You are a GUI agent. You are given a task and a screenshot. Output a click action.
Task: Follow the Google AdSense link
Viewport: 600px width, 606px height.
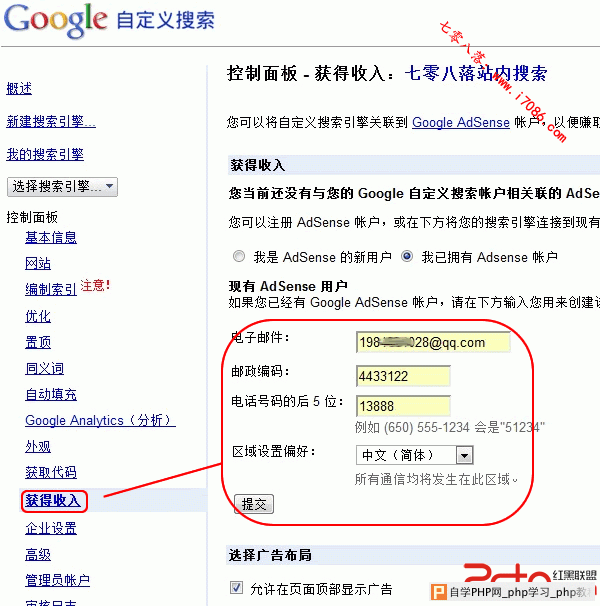461,122
